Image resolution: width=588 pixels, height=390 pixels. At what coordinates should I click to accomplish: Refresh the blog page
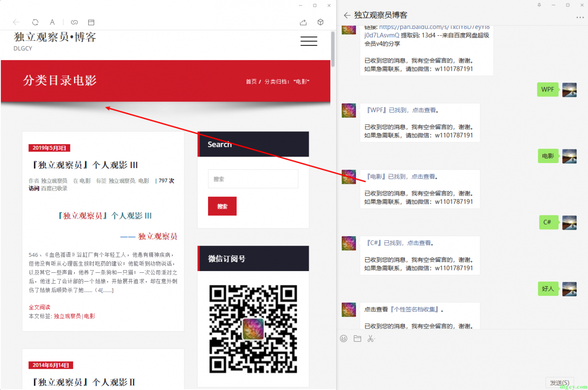(35, 22)
